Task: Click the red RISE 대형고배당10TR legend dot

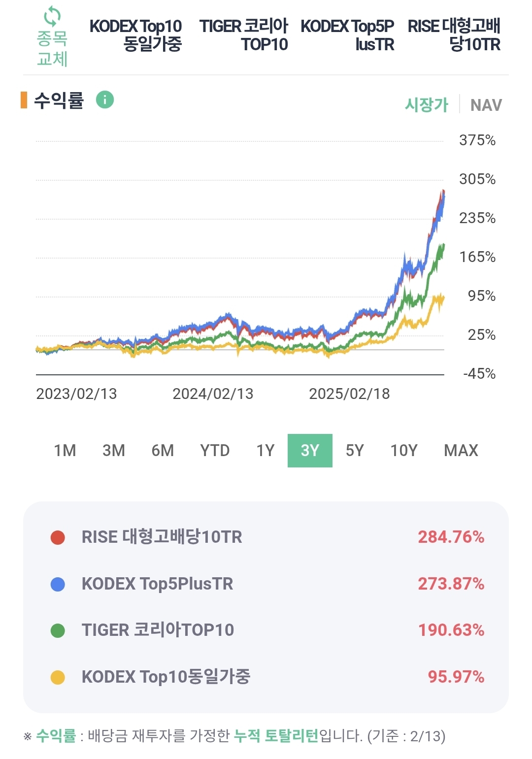Action: point(58,537)
